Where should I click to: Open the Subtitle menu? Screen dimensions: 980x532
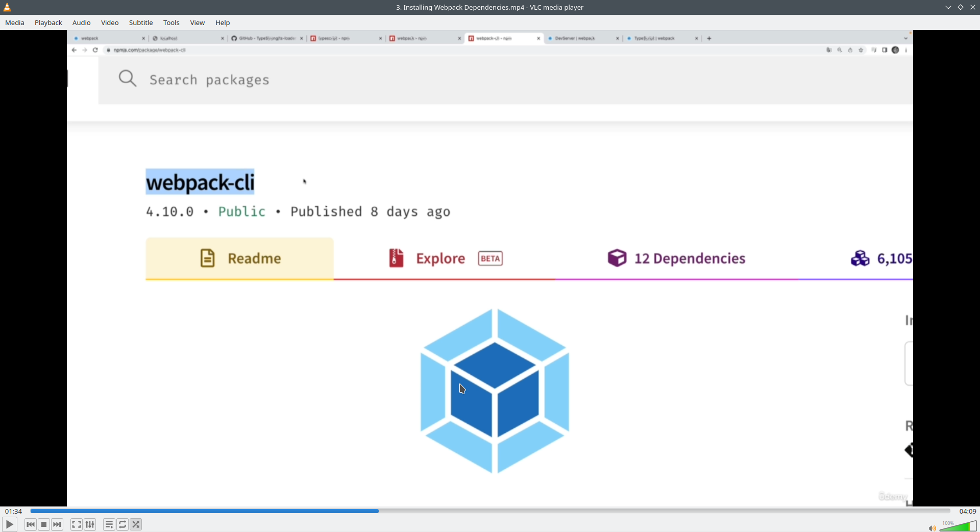pyautogui.click(x=141, y=22)
